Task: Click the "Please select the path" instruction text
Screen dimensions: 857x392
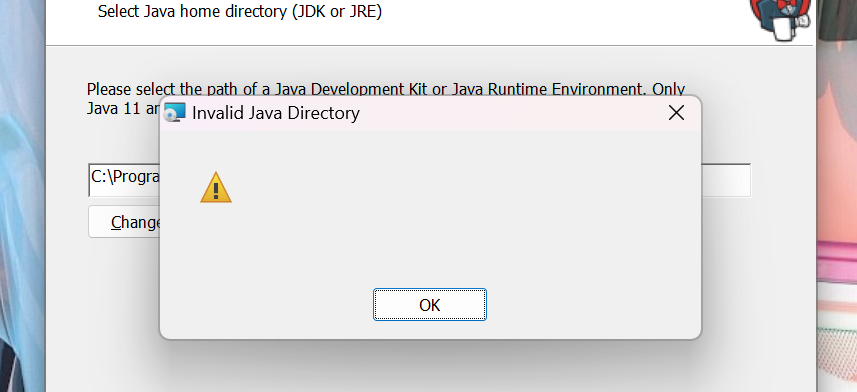Action: click(386, 98)
